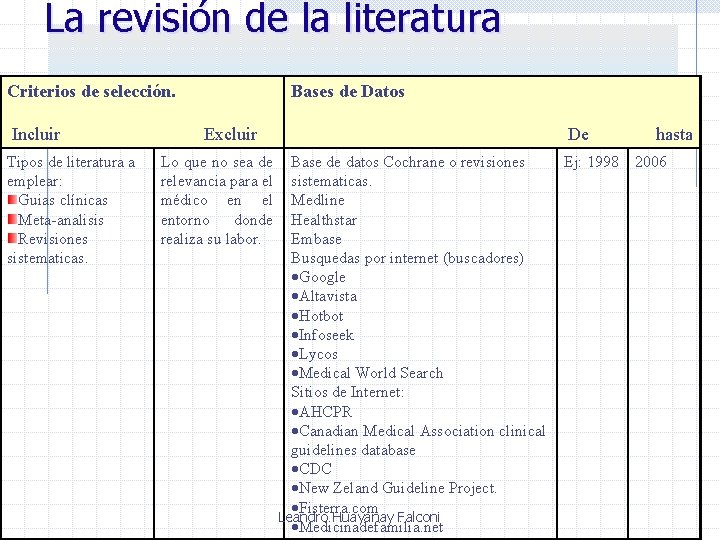
Task: Click the 'Lo que no sea de relevancia' paragraph
Action: pos(216,200)
